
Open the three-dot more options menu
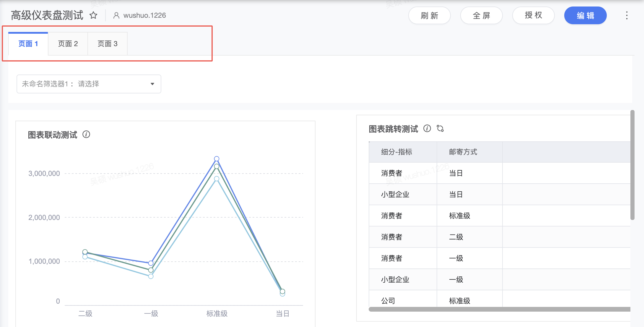point(627,15)
